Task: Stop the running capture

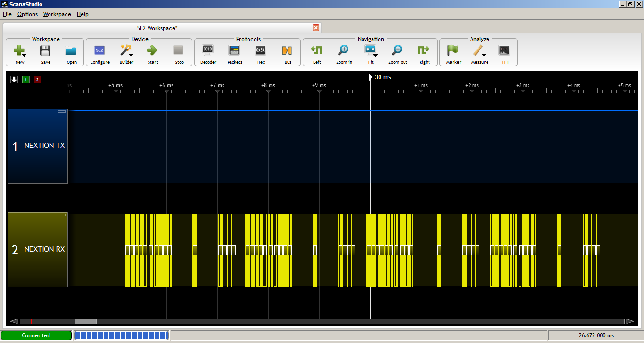Action: pos(179,52)
